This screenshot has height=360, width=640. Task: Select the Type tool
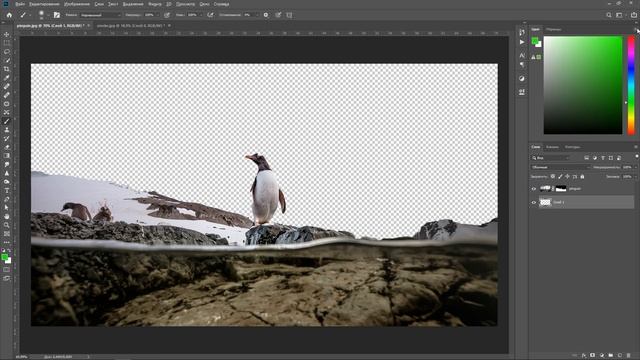point(7,191)
